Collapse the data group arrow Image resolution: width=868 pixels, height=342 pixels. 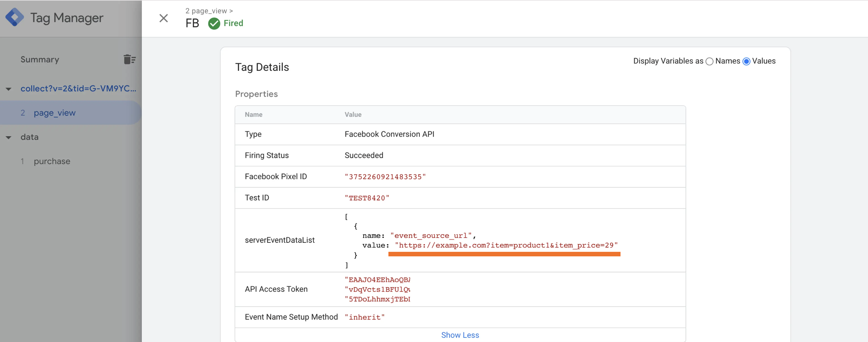coord(8,138)
